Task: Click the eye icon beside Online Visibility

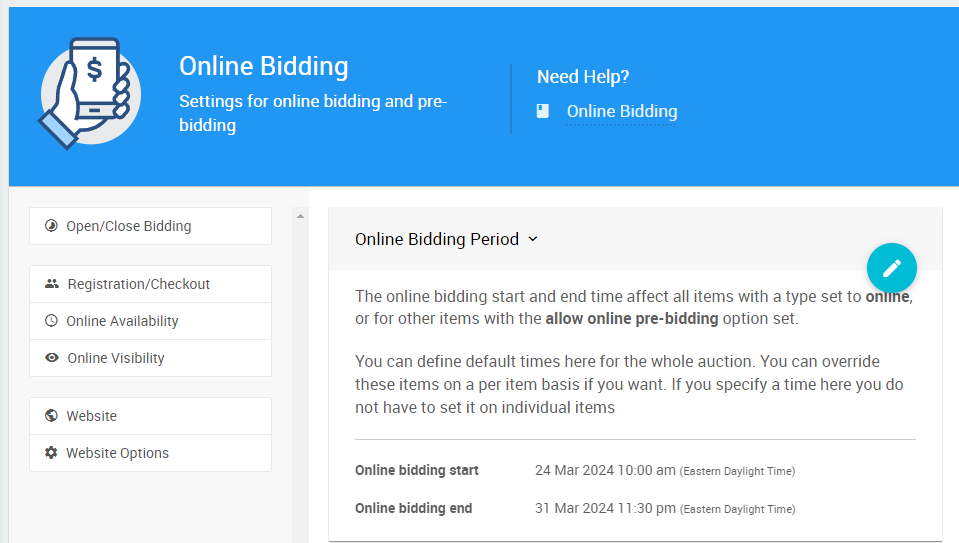Action: pos(52,358)
